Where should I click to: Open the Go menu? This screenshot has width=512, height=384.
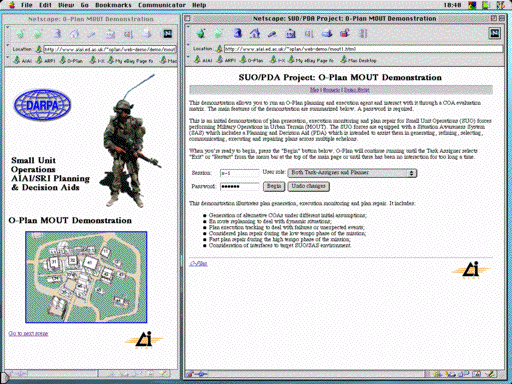85,5
